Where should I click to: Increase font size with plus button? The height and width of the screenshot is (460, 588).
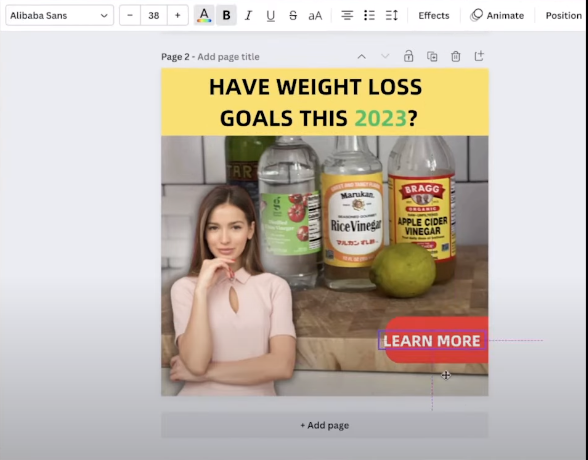click(178, 15)
